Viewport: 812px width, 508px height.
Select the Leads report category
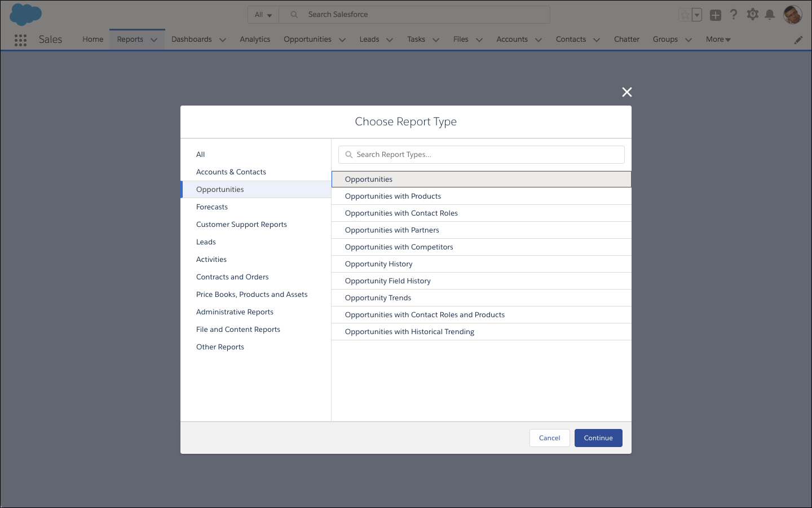pos(255,242)
